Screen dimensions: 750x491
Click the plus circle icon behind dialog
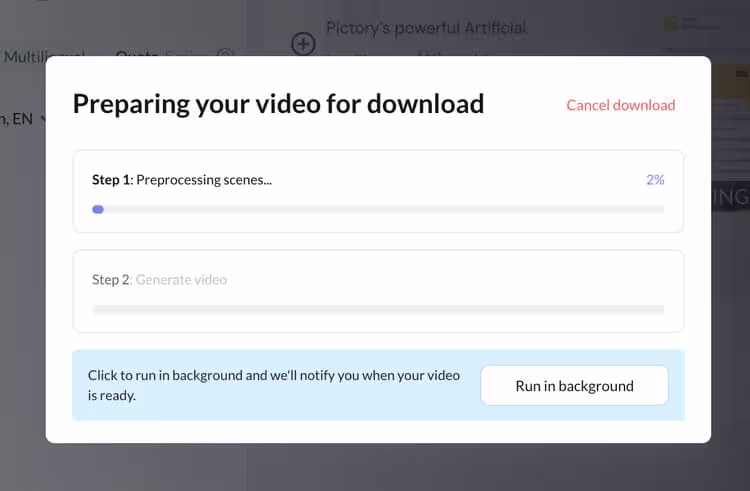coord(303,44)
